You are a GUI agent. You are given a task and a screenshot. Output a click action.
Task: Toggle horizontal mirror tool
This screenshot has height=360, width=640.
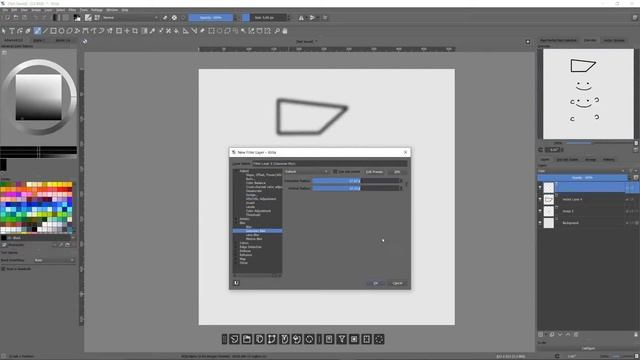(301, 18)
